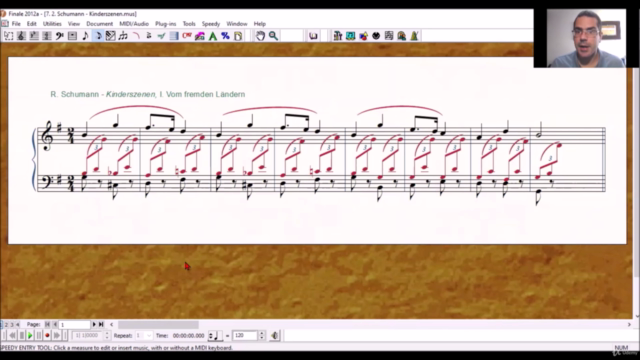
Task: Open the Help menu
Action: pos(260,24)
